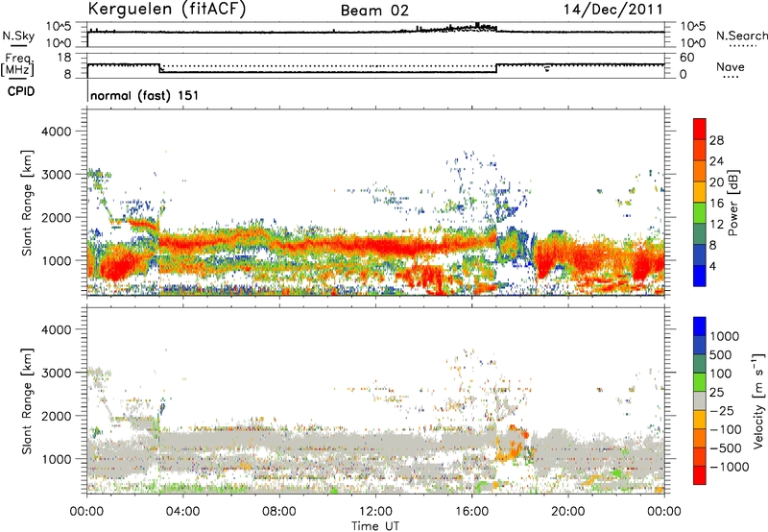
Task: Click the 'Slant Range [km]' label of power panel
Action: [27, 203]
